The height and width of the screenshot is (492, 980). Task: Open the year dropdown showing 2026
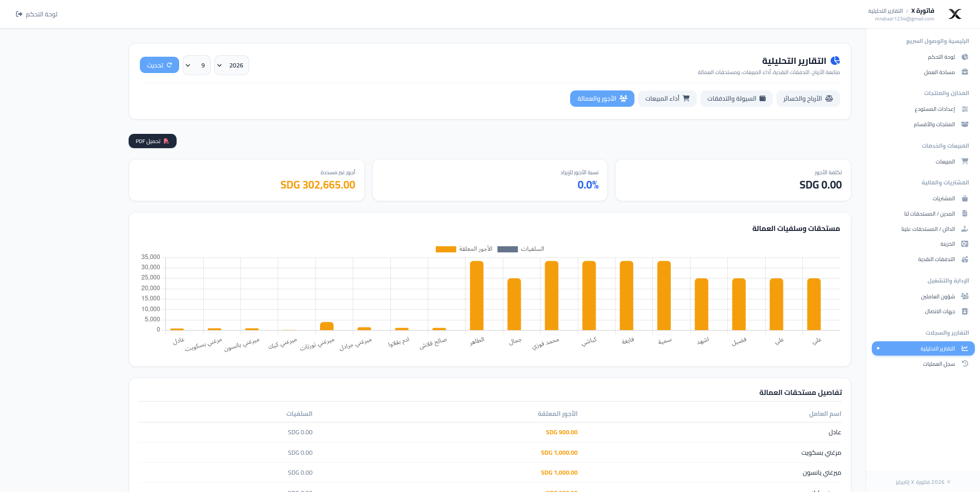[x=231, y=65]
